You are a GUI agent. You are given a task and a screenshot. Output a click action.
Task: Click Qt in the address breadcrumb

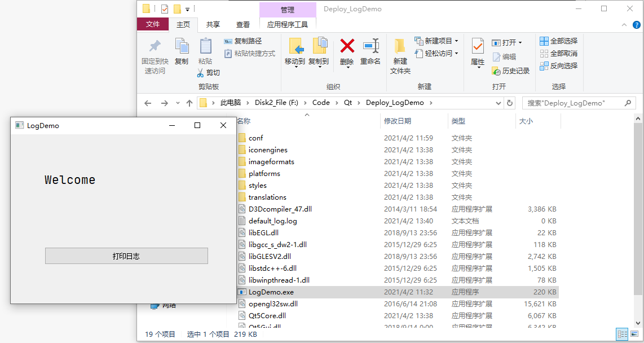(348, 103)
